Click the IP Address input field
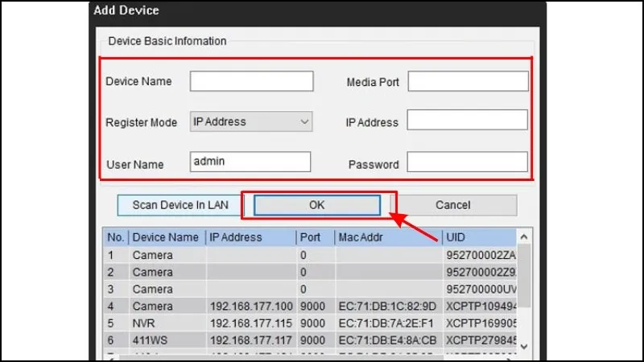 (x=468, y=121)
